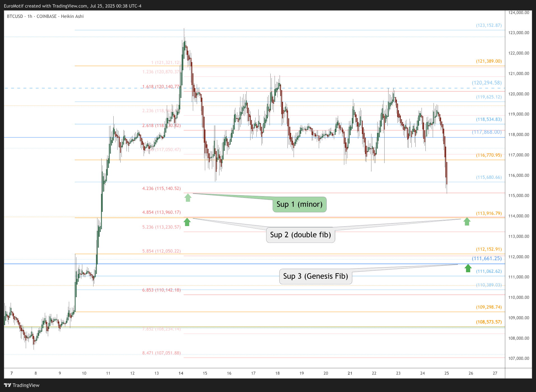Click date 18 on the time axis

tap(277, 373)
